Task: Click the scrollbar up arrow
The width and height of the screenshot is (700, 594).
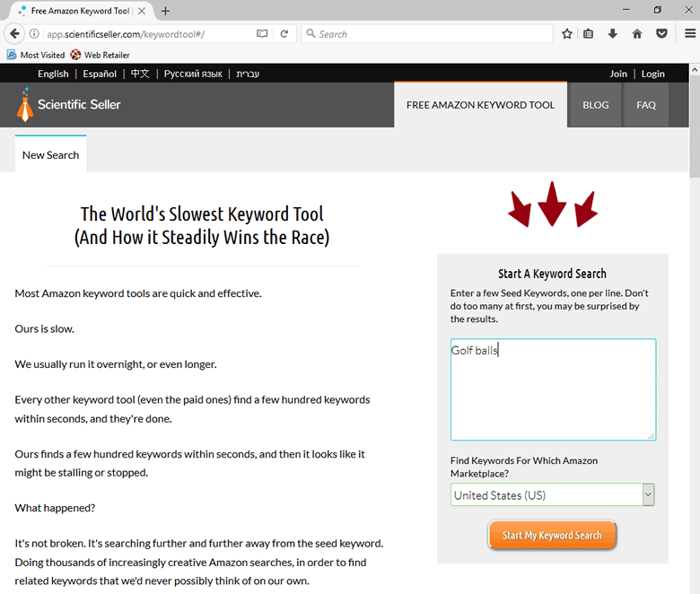Action: click(x=695, y=70)
